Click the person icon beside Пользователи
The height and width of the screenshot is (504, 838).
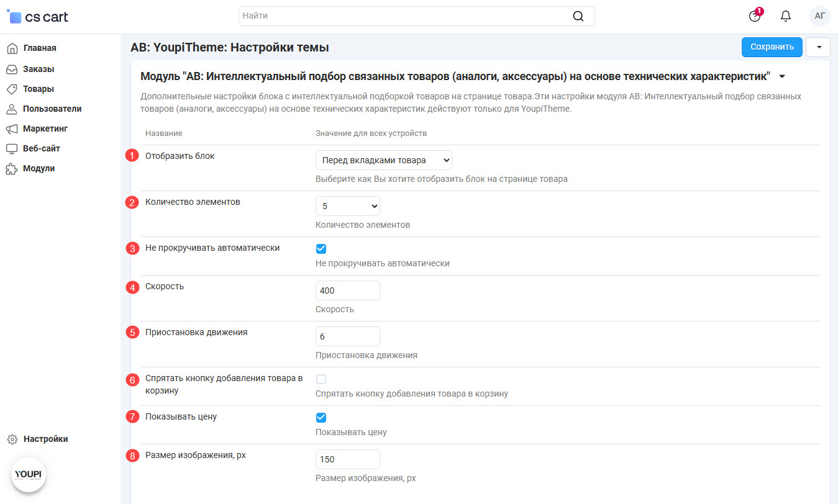coord(11,109)
